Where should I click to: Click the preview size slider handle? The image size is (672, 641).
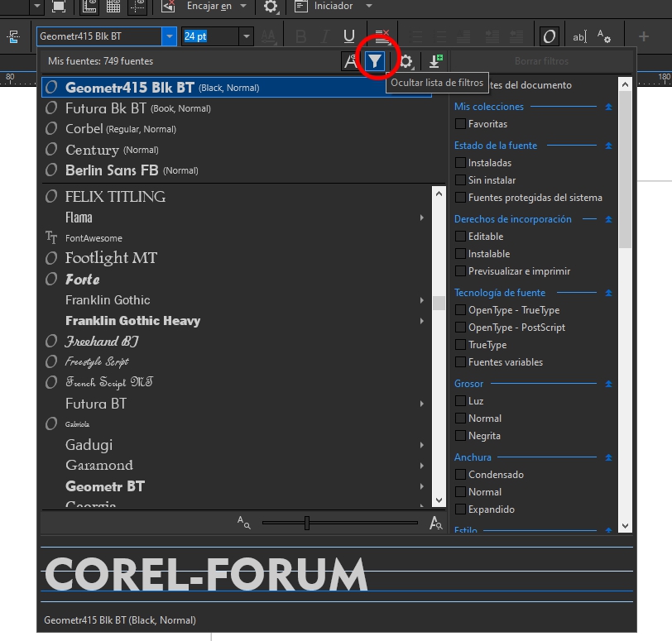click(x=307, y=523)
